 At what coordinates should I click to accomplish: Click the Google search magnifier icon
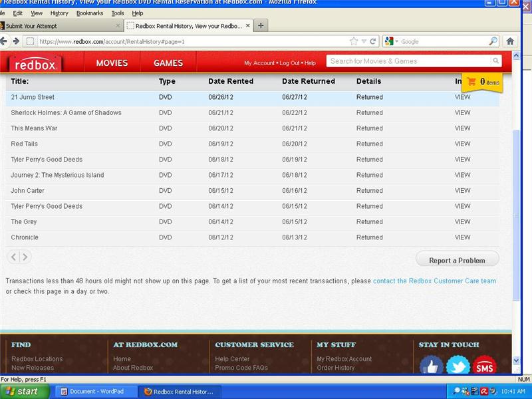coord(493,41)
